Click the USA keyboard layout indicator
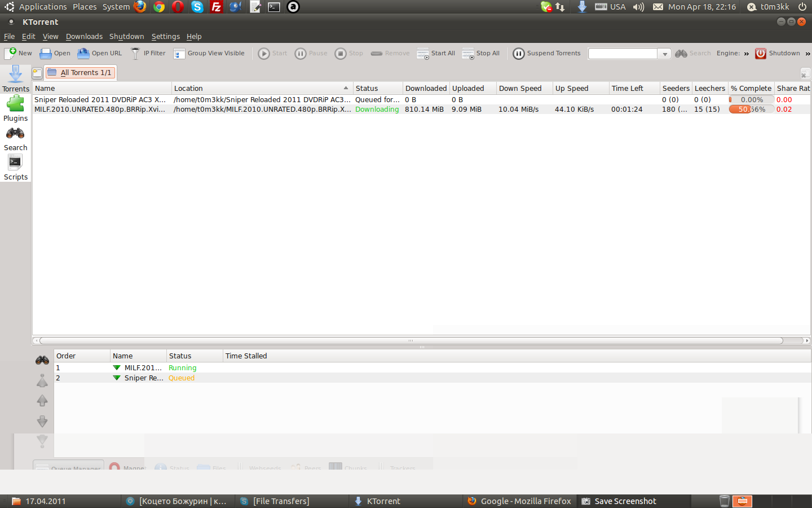The height and width of the screenshot is (508, 812). (610, 7)
